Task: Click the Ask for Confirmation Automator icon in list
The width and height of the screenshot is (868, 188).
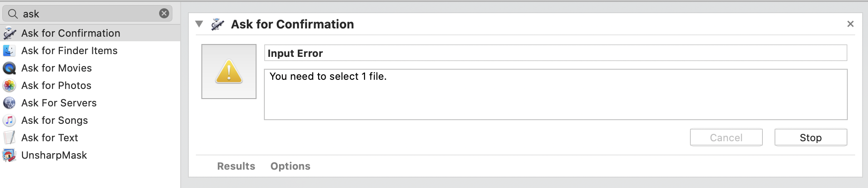Action: (x=10, y=33)
